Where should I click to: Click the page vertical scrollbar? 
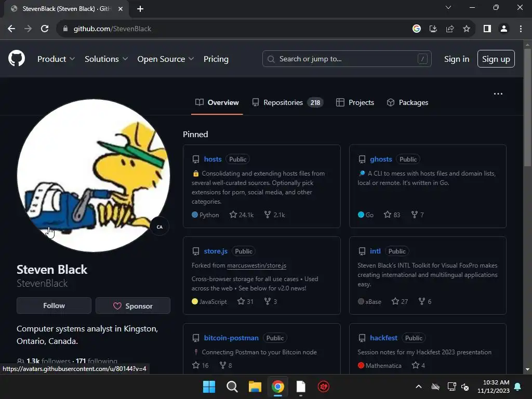(x=527, y=107)
